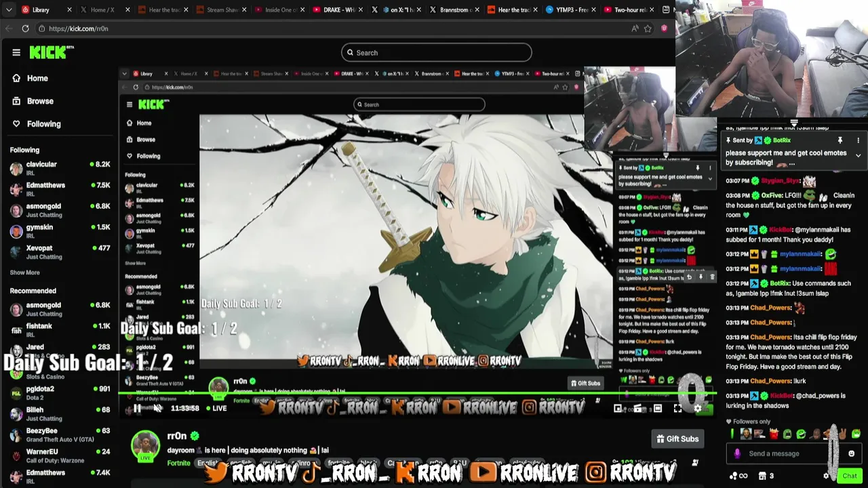868x488 pixels.
Task: Toggle mute on the stream player
Action: [x=157, y=408]
